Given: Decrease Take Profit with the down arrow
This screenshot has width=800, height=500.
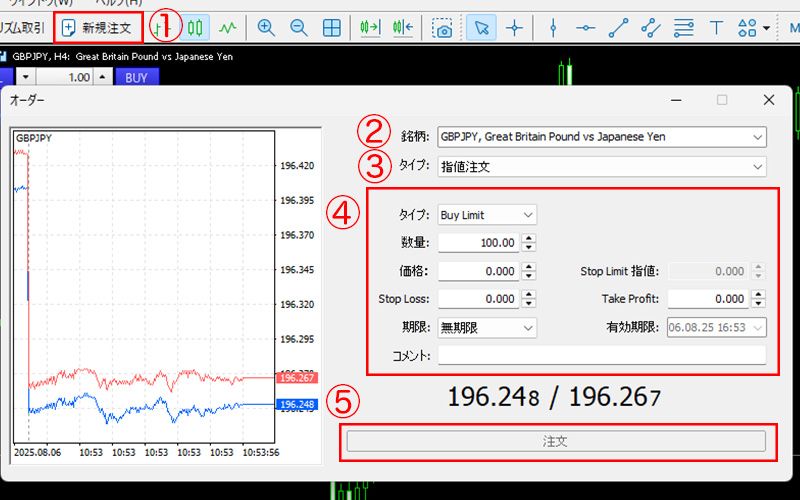Looking at the screenshot, I should [759, 304].
